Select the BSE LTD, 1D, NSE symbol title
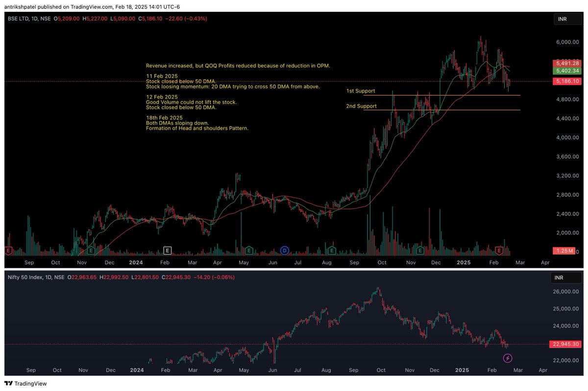 click(x=29, y=19)
